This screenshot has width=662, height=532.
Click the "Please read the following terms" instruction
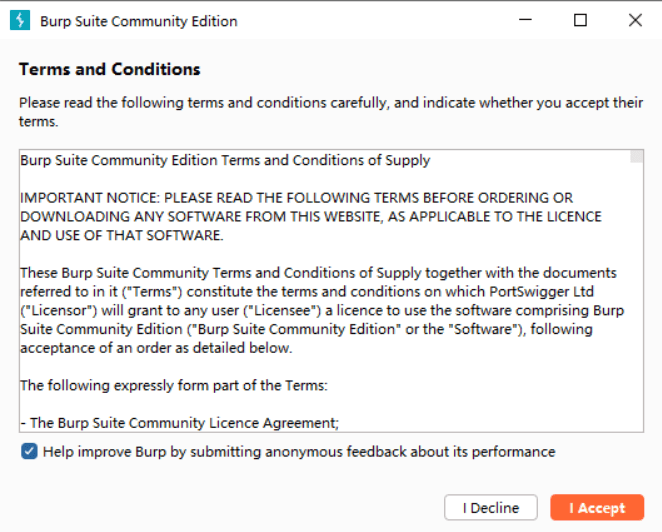330,103
